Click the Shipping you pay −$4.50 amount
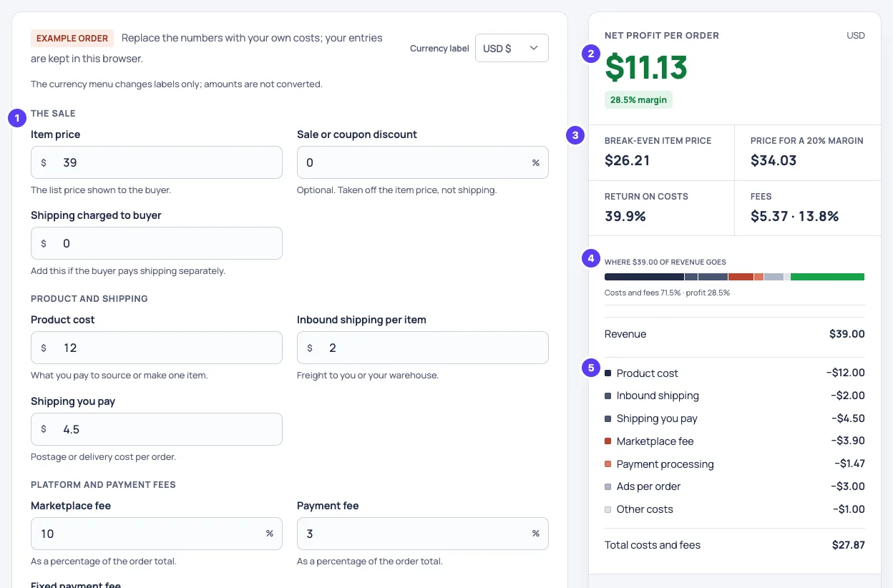893x588 pixels. [x=848, y=418]
